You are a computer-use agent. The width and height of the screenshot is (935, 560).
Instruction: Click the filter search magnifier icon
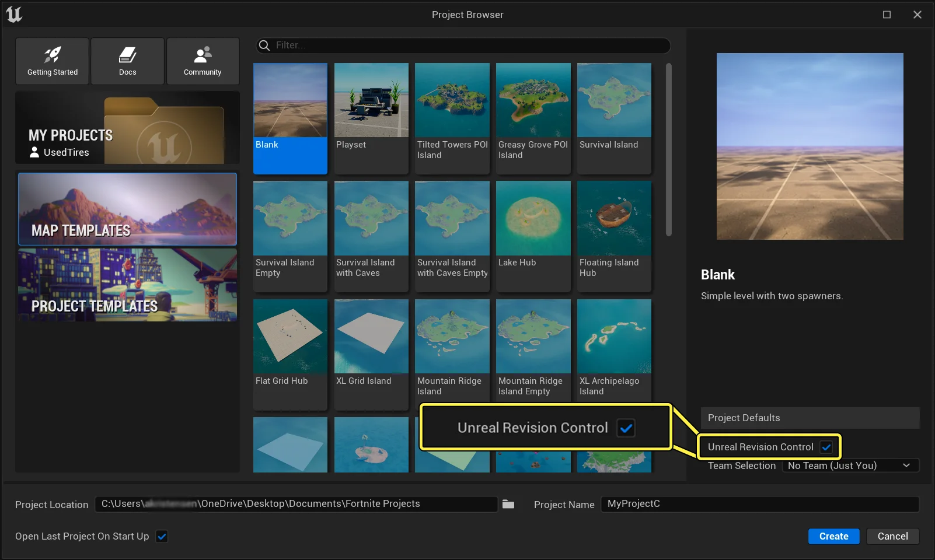(264, 45)
